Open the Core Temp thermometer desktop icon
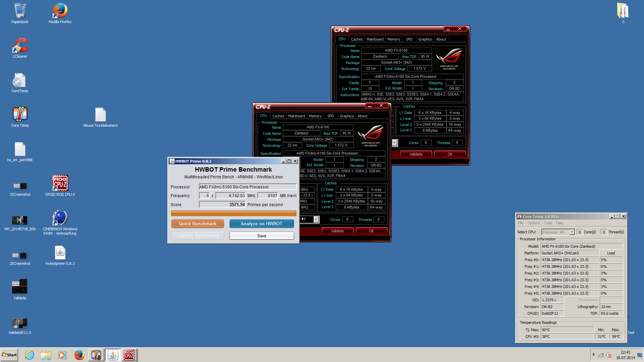The image size is (644, 362). click(20, 117)
